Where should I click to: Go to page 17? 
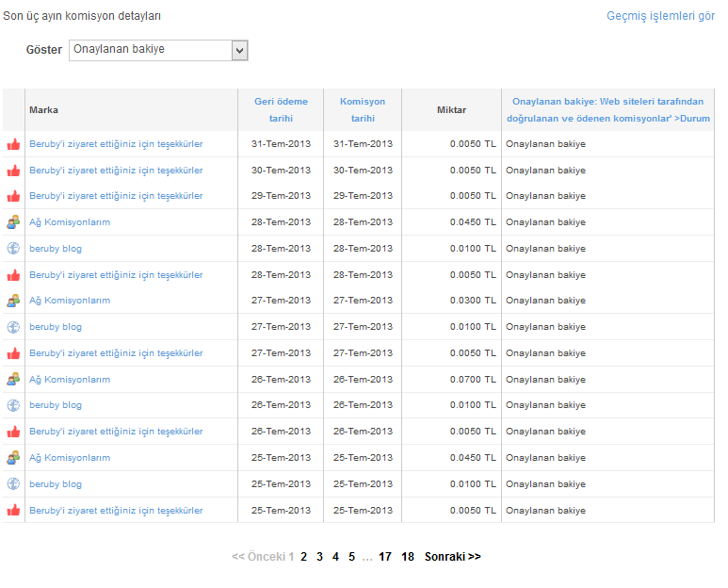385,556
